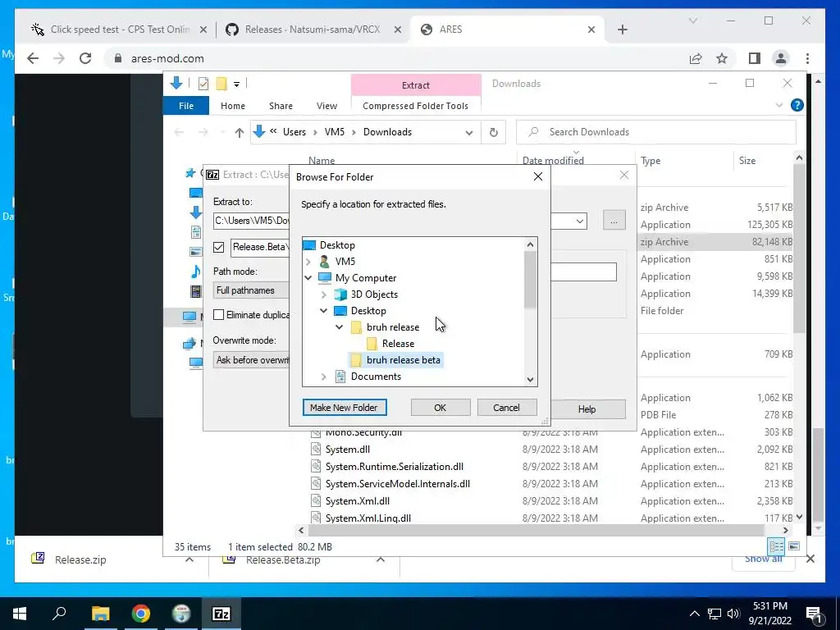Click Explorer Help question mark icon
840x630 pixels.
pyautogui.click(x=797, y=105)
